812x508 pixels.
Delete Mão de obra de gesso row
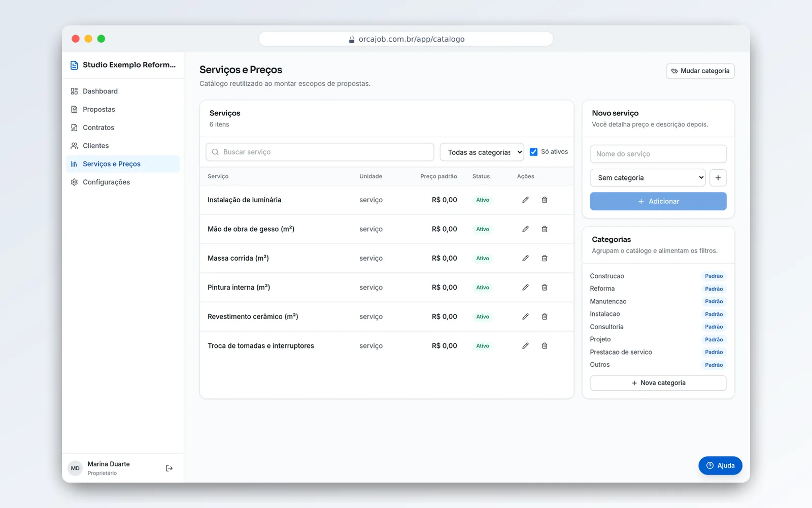coord(545,229)
